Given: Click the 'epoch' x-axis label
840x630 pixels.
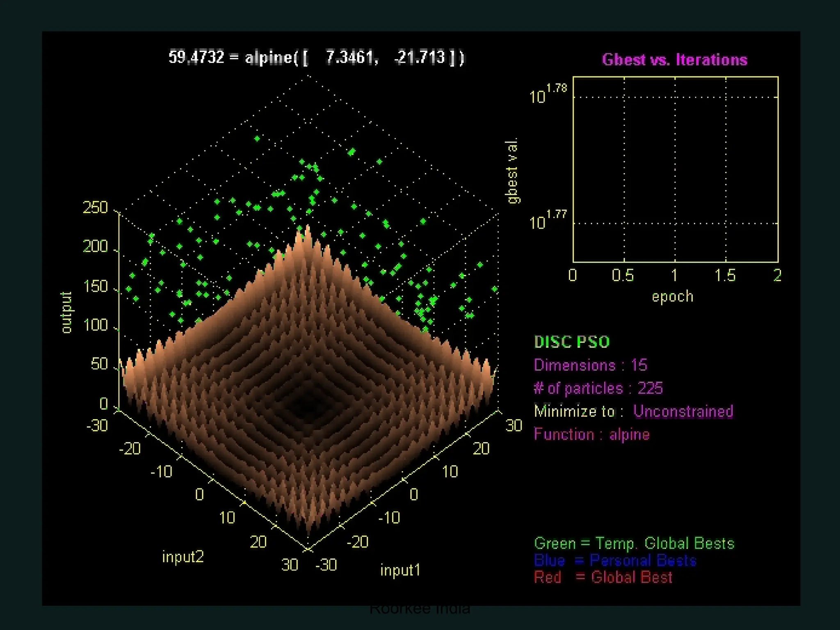Looking at the screenshot, I should (673, 296).
